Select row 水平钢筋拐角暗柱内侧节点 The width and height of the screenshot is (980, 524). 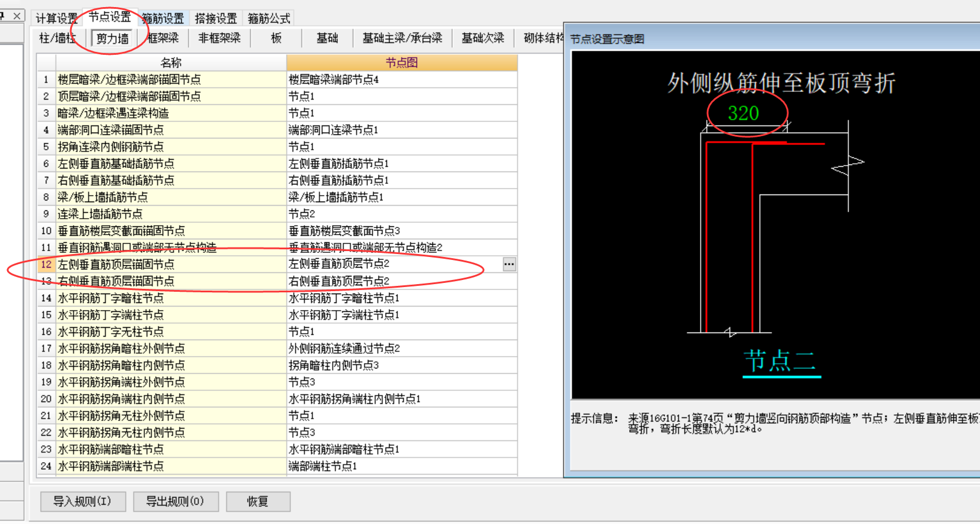click(171, 365)
